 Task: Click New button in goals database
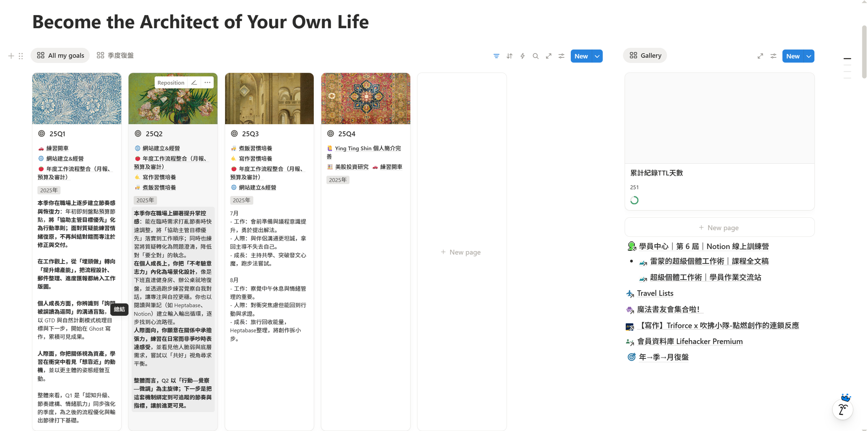[581, 56]
